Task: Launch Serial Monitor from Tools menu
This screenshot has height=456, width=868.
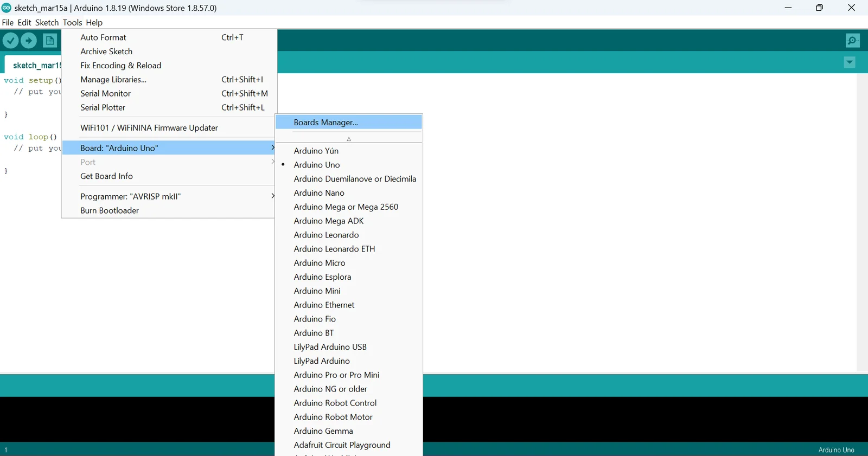Action: coord(169,94)
